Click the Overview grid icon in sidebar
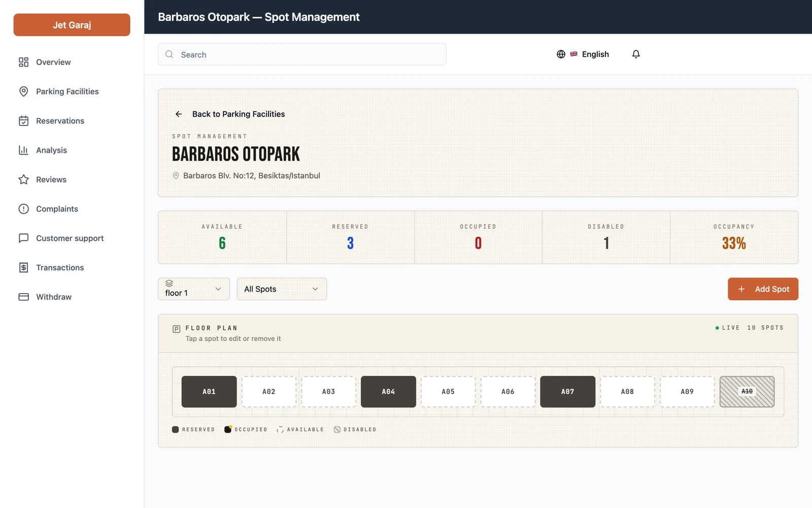 [23, 62]
